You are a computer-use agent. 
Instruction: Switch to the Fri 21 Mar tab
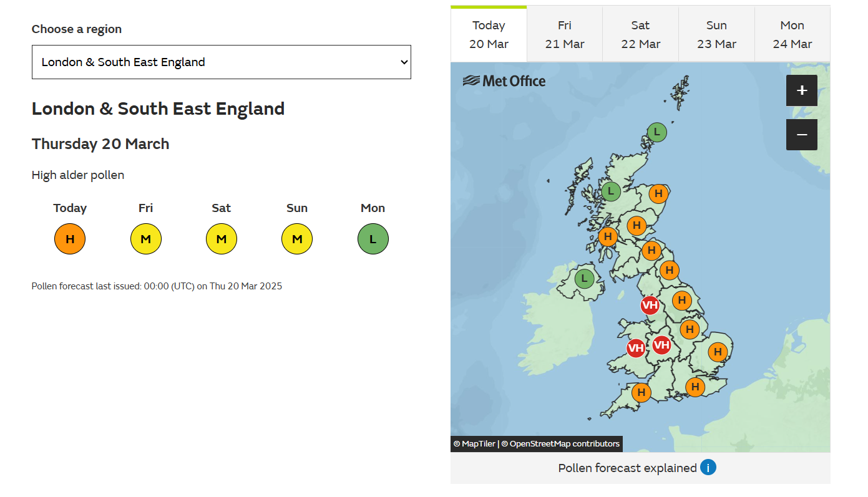564,34
